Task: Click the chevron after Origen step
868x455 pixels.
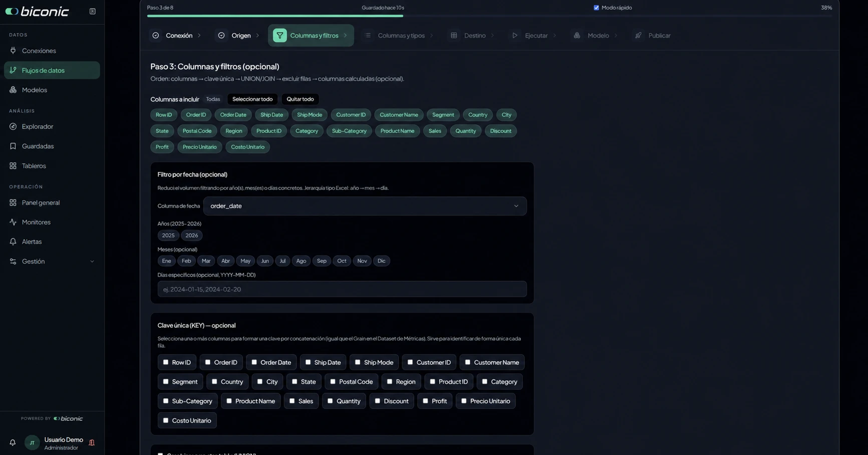Action: (x=257, y=36)
